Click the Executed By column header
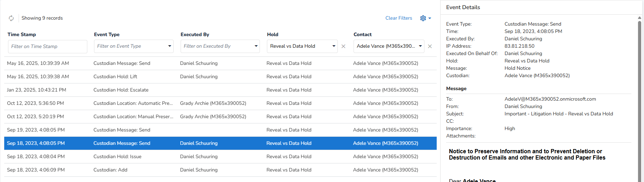This screenshot has height=182, width=644. (195, 34)
